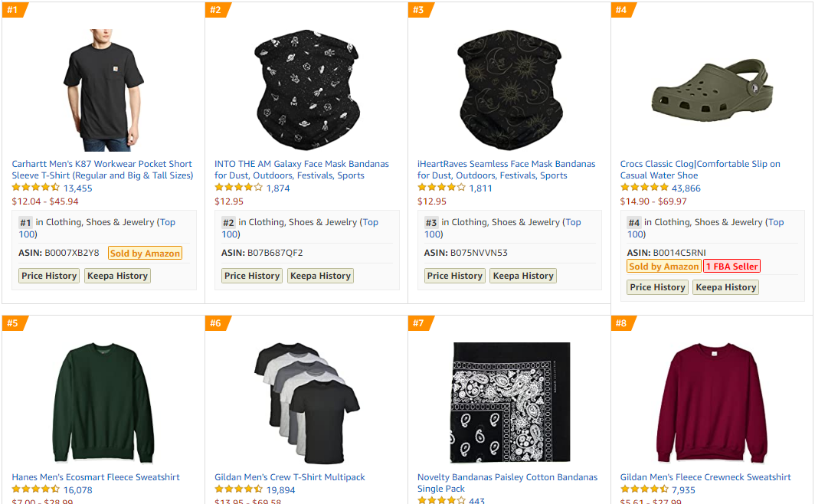Click Top 100 link in the Galaxy bandana card
Viewport: 815px width, 504px height.
(x=370, y=222)
